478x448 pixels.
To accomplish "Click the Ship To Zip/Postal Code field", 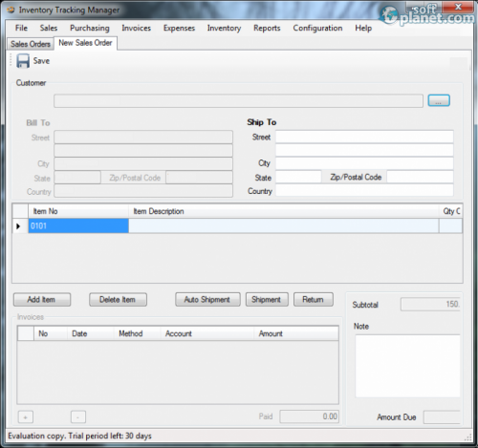I will click(420, 177).
